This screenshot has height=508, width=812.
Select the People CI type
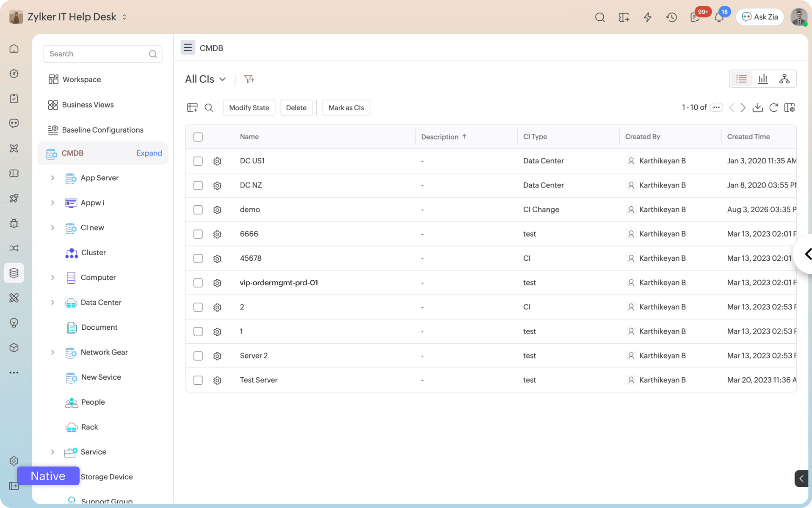pos(85,402)
